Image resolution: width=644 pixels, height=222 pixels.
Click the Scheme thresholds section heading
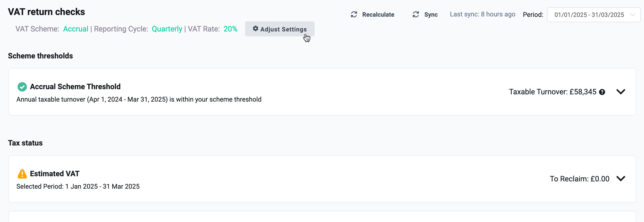point(40,56)
